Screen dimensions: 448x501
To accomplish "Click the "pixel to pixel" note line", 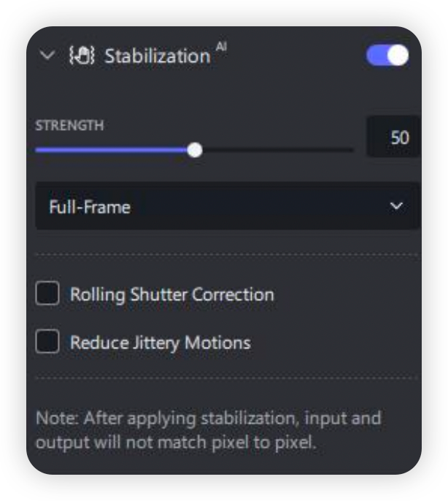I will click(x=175, y=443).
